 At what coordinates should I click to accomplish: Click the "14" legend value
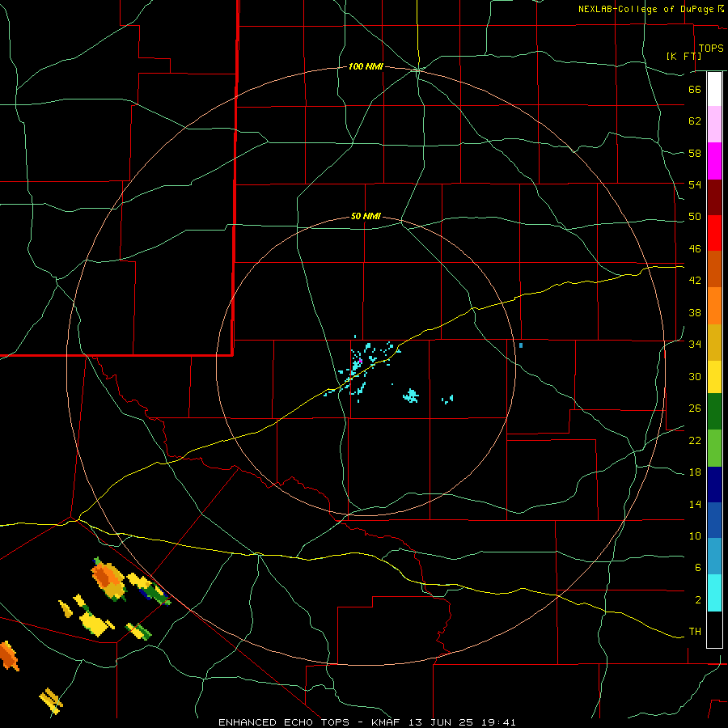pyautogui.click(x=695, y=504)
